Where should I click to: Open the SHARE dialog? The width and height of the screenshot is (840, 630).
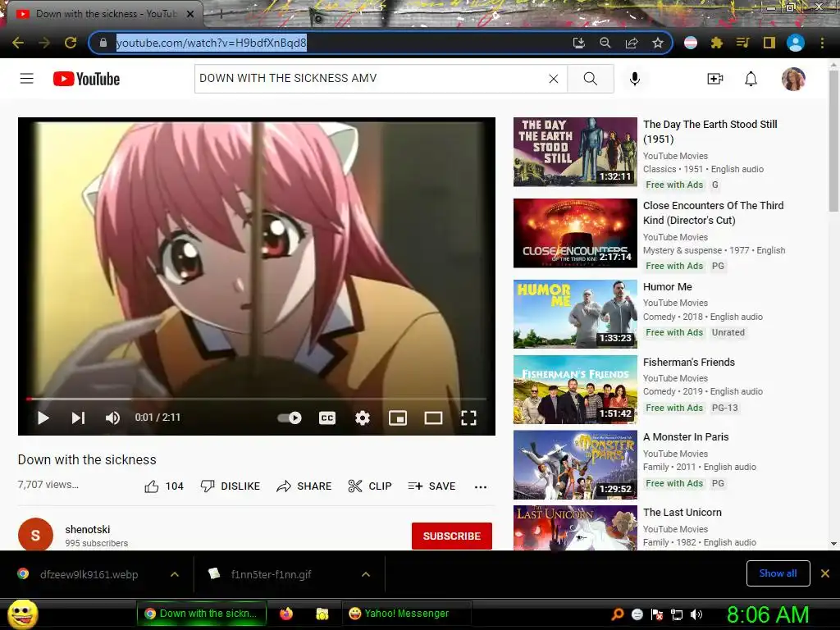click(304, 486)
